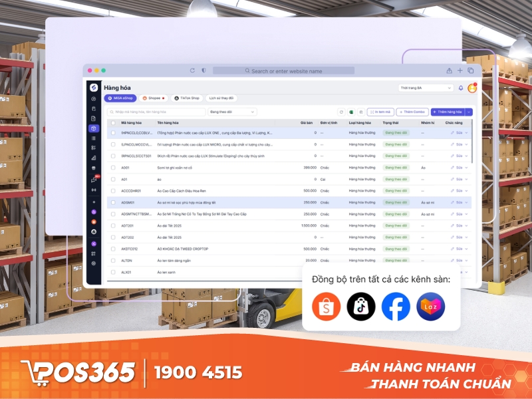Open the Hàng hóa page title menu

(119, 86)
